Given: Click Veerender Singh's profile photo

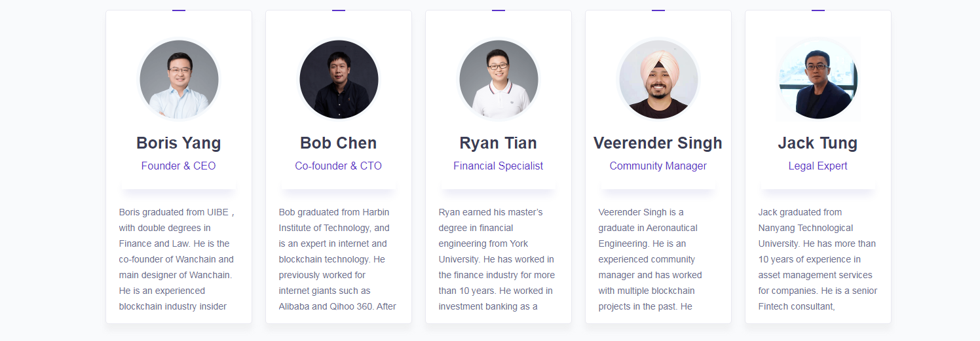Looking at the screenshot, I should 658,79.
